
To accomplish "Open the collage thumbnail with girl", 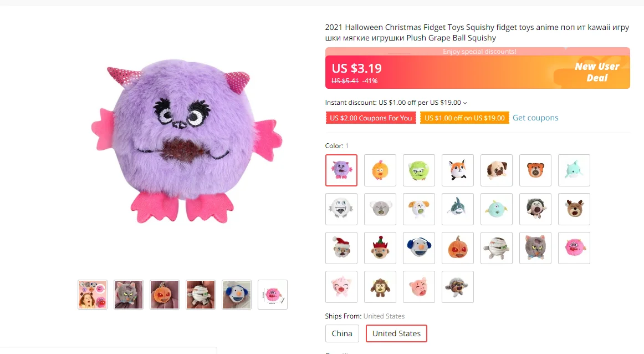I will point(93,295).
